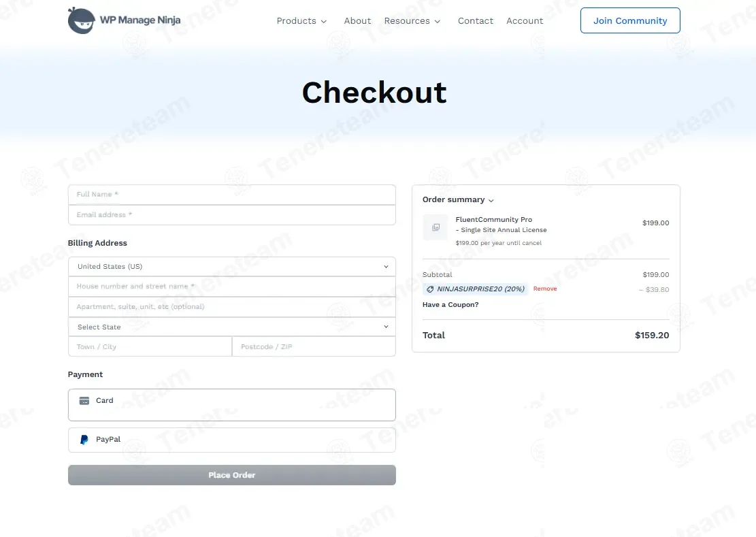Click the FluentCommunity Pro product thumbnail
Viewport: 756px width, 537px height.
[x=435, y=227]
